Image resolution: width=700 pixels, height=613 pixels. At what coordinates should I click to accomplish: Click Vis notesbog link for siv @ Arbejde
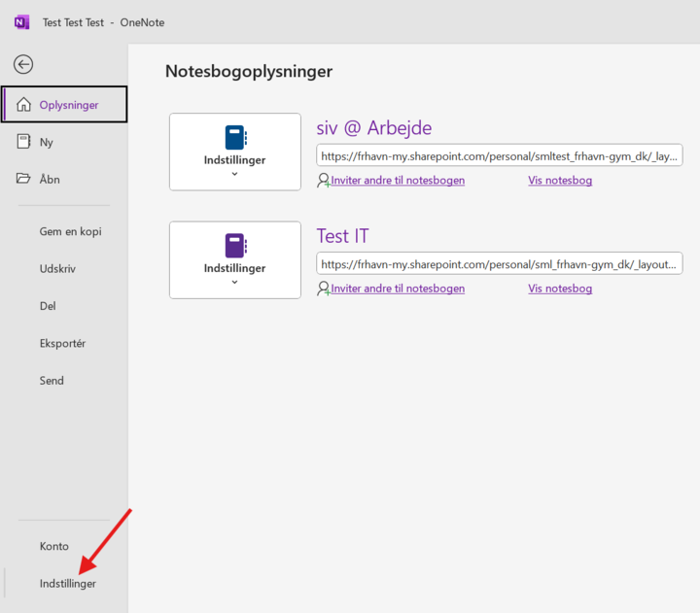560,181
